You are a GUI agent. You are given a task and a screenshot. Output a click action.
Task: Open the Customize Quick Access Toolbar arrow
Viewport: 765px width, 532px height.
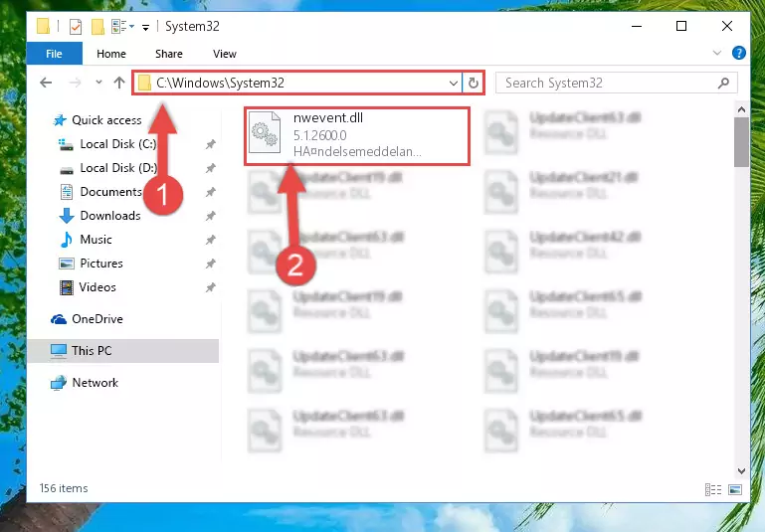click(x=145, y=27)
